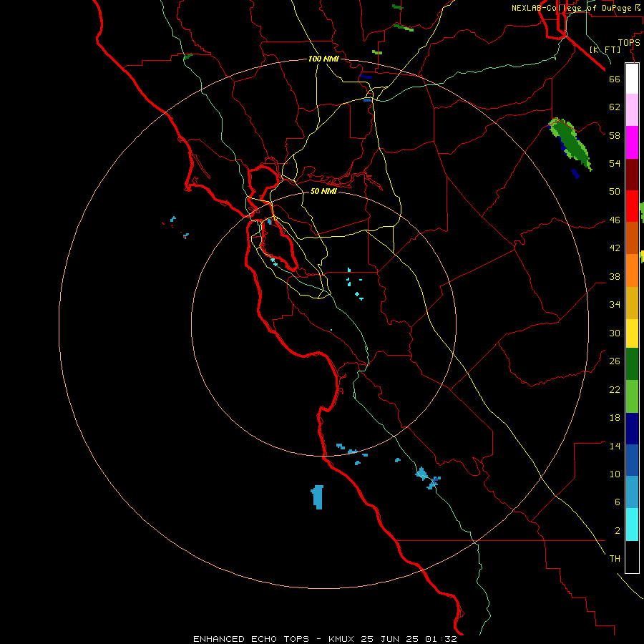This screenshot has width=644, height=644.
Task: Click the "66" value on the scale
Action: [615, 79]
